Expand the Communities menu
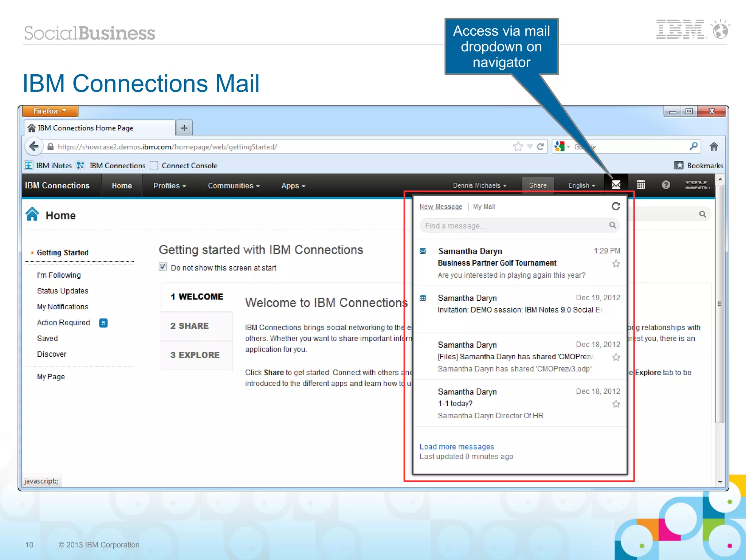The width and height of the screenshot is (746, 560). pos(233,185)
